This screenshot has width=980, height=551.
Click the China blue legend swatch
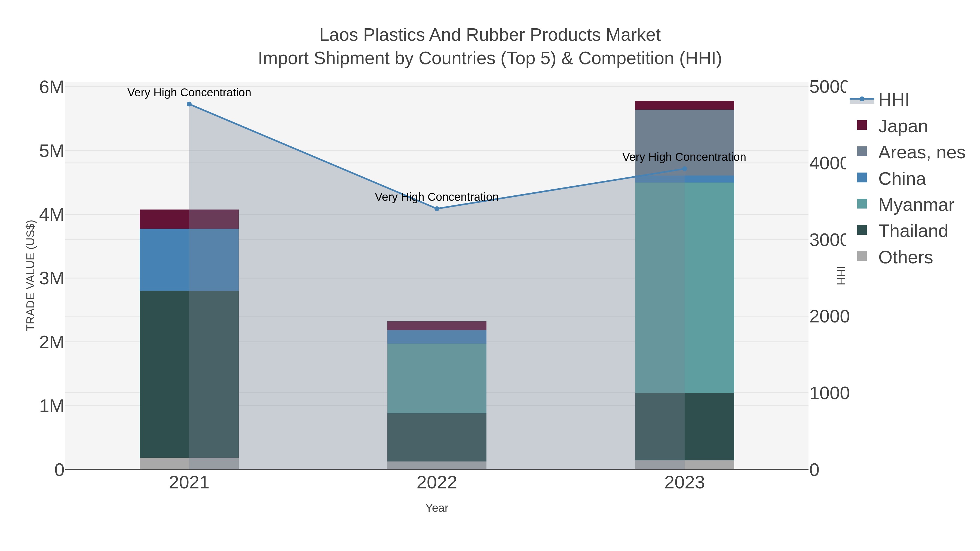point(862,178)
